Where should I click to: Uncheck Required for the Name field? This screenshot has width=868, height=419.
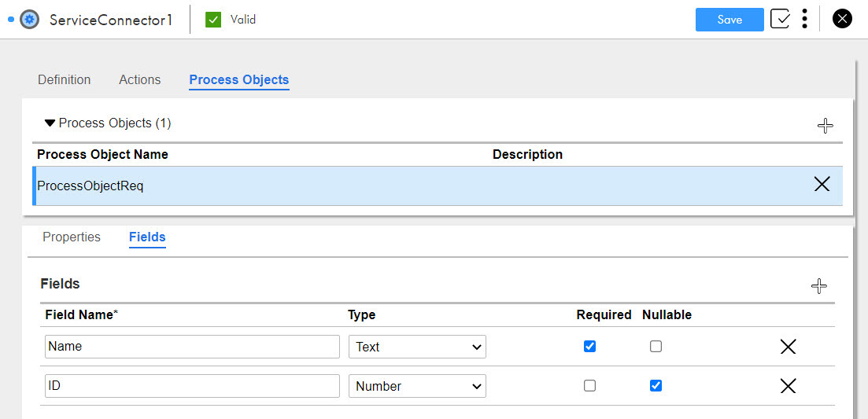589,347
